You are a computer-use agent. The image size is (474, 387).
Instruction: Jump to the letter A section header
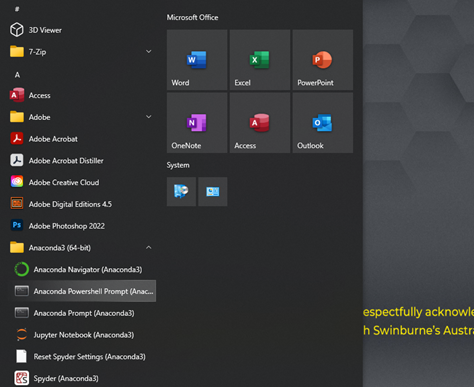pyautogui.click(x=17, y=75)
